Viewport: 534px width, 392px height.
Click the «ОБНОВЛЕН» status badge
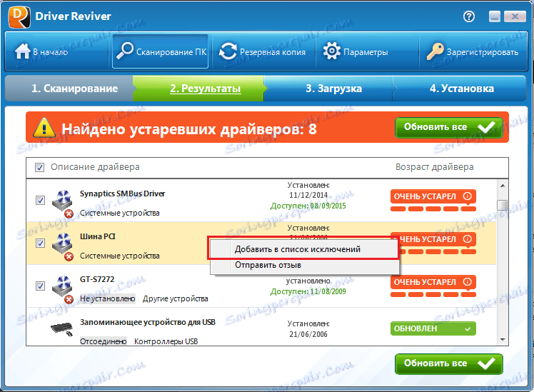click(433, 328)
